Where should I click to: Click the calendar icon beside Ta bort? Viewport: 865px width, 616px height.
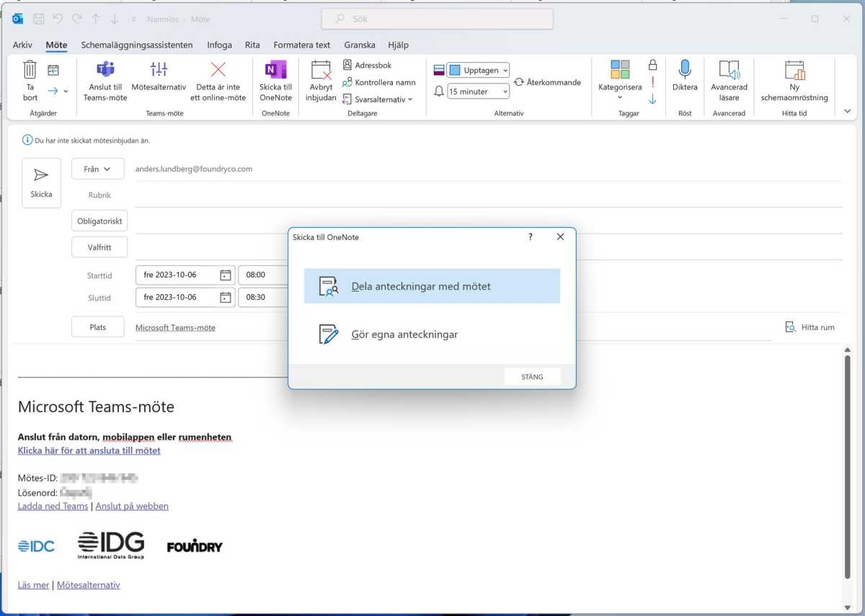tap(53, 70)
